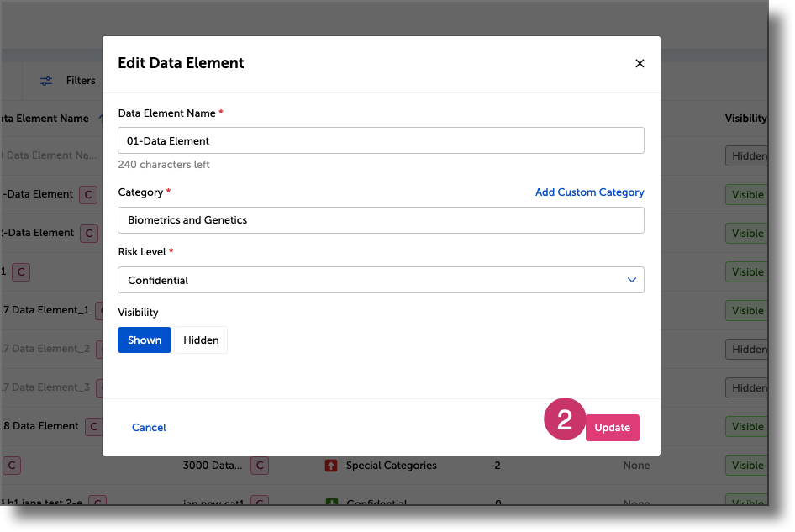Dismiss the Edit Data Element dialog with X

point(640,63)
